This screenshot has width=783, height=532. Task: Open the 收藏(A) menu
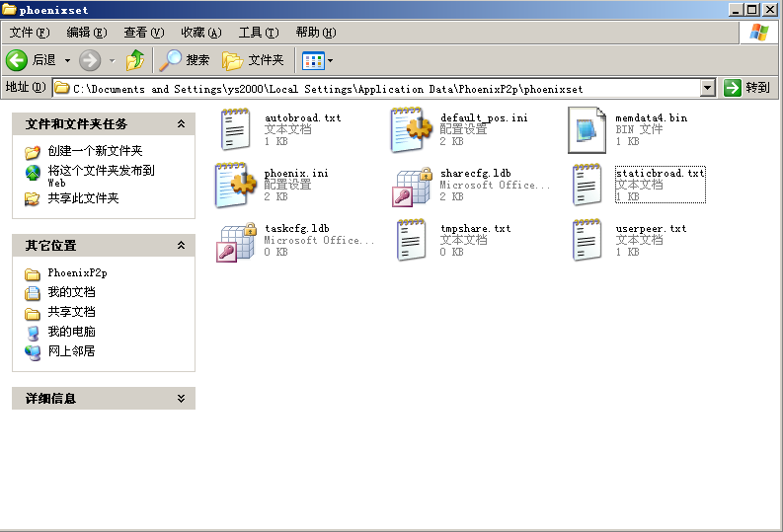(x=201, y=33)
